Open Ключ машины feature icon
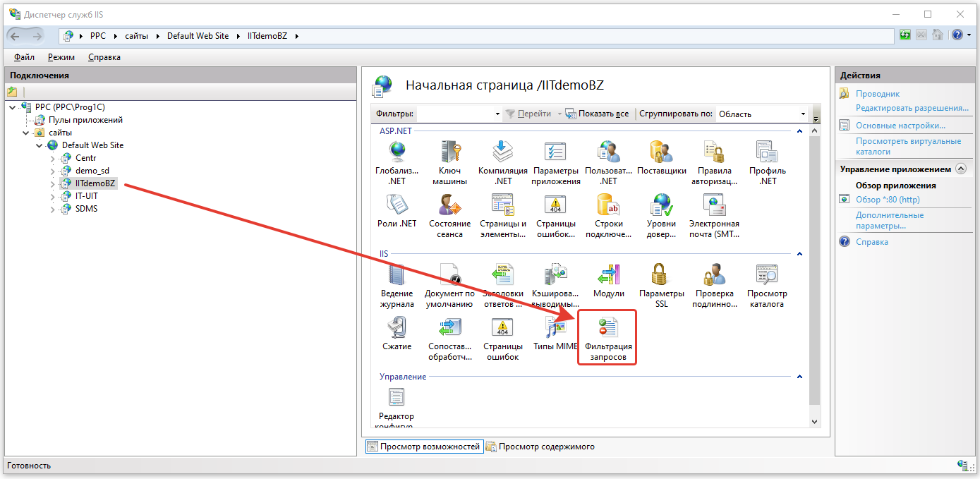This screenshot has height=479, width=980. (x=449, y=152)
